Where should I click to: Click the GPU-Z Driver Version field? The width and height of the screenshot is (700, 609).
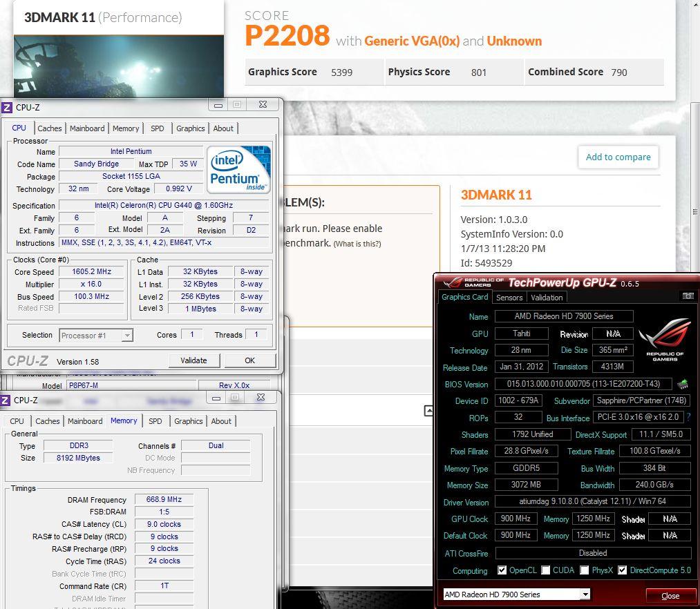tap(592, 501)
